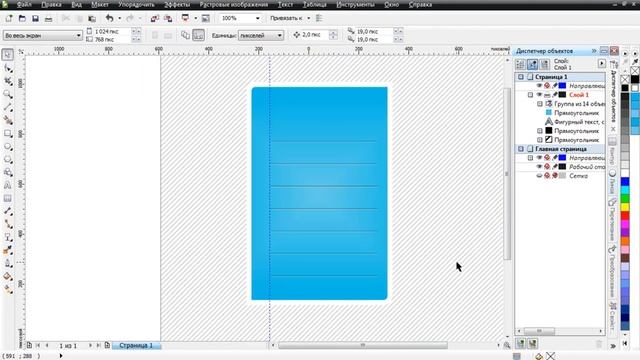The width and height of the screenshot is (640, 360).
Task: Pick the blue swatch in color palette
Action: point(625,182)
